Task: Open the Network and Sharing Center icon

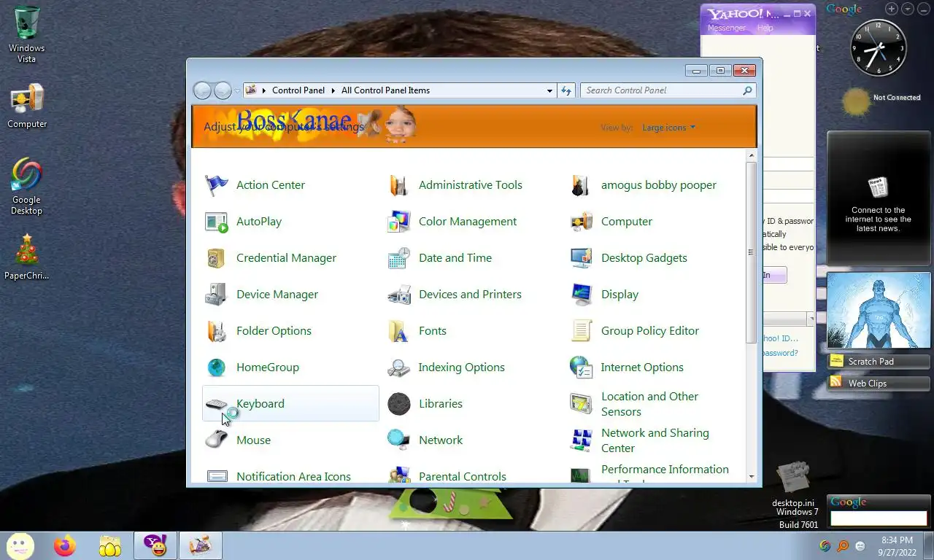Action: 581,440
